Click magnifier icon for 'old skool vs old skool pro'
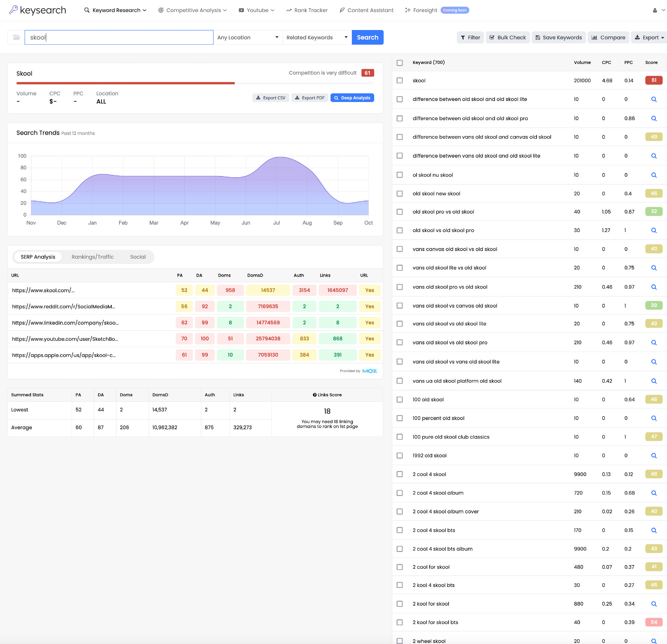 (x=654, y=230)
